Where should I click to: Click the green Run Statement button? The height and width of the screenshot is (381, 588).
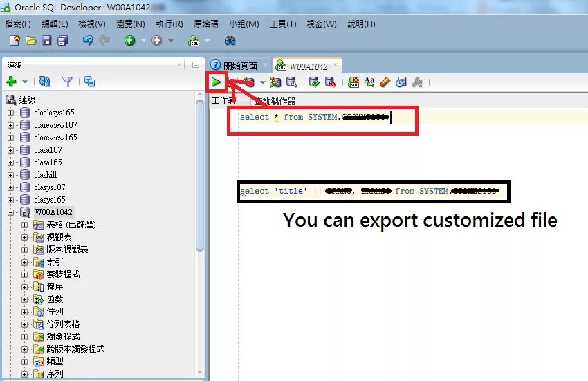coord(217,82)
